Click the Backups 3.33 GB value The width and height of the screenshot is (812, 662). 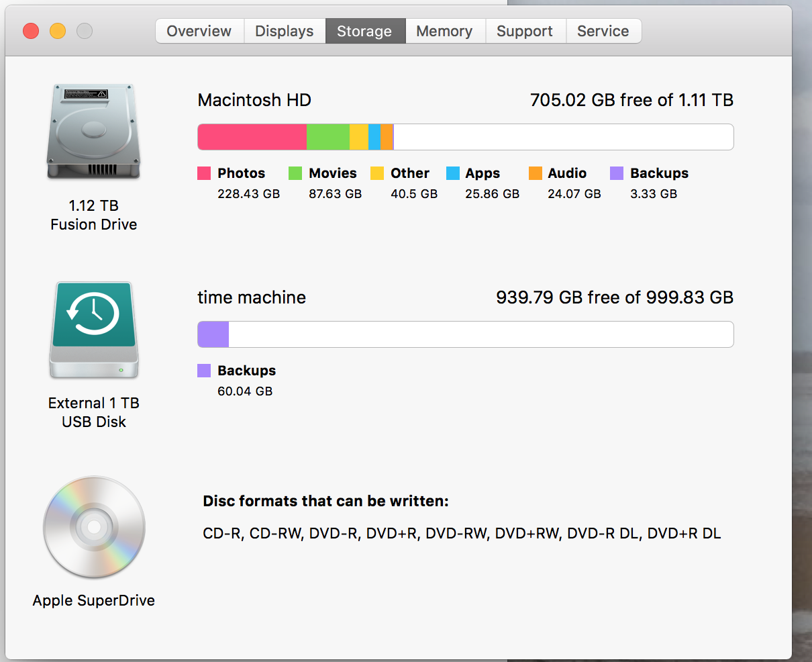654,194
